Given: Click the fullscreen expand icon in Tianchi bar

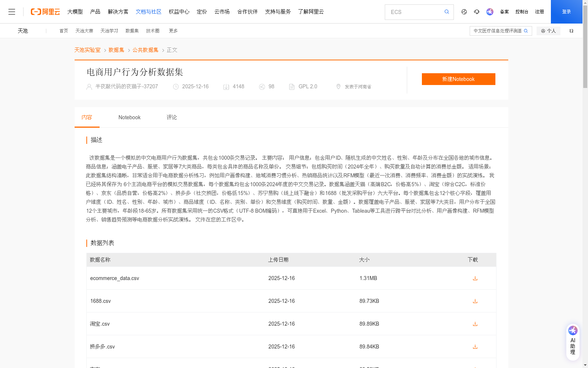Looking at the screenshot, I should point(571,31).
